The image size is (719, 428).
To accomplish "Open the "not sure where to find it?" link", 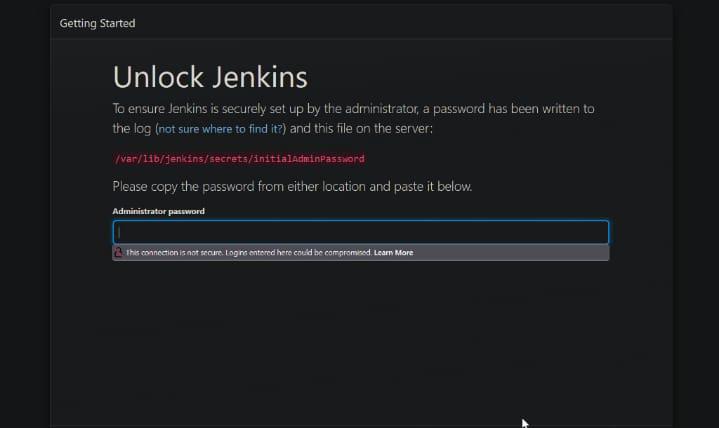I will [220, 130].
